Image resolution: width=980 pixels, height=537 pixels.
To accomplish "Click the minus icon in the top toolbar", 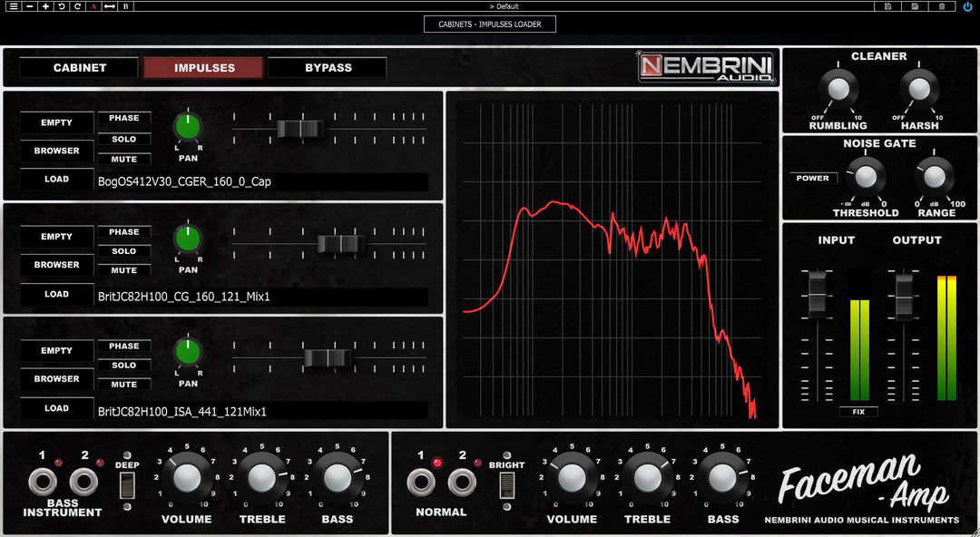I will [x=30, y=6].
